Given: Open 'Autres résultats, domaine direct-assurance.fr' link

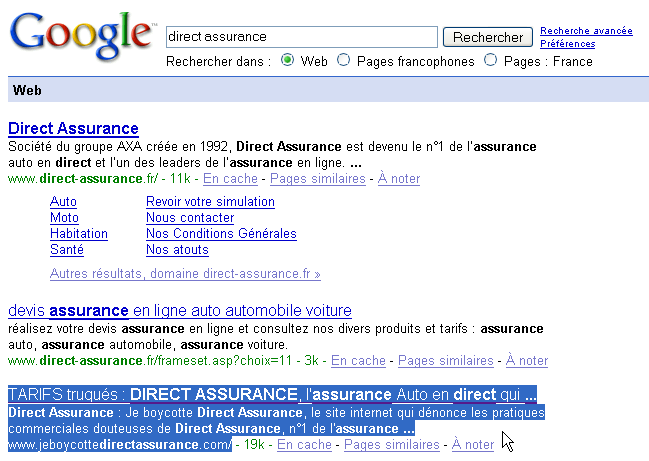Looking at the screenshot, I should tap(185, 274).
